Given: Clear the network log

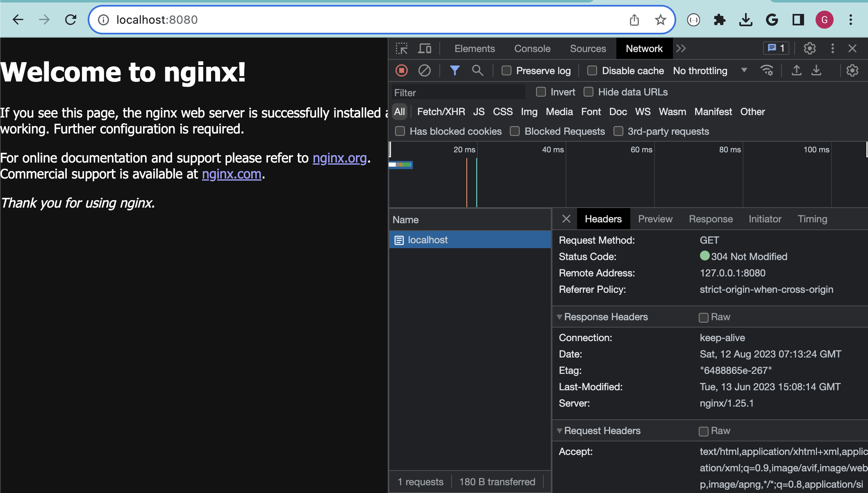Looking at the screenshot, I should [425, 70].
